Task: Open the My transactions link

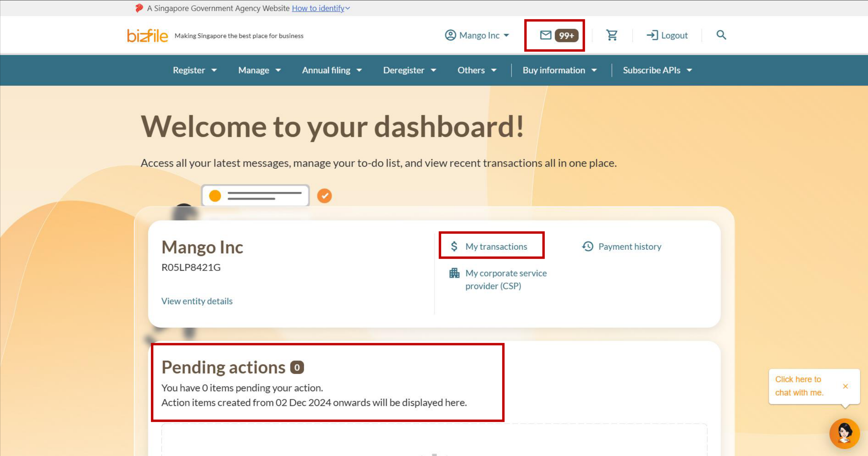Action: 496,246
